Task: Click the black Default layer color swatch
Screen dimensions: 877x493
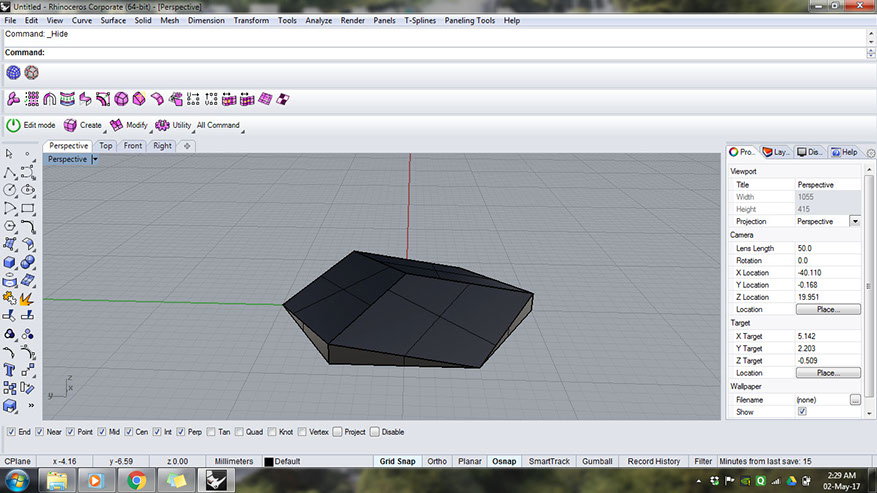Action: 269,462
